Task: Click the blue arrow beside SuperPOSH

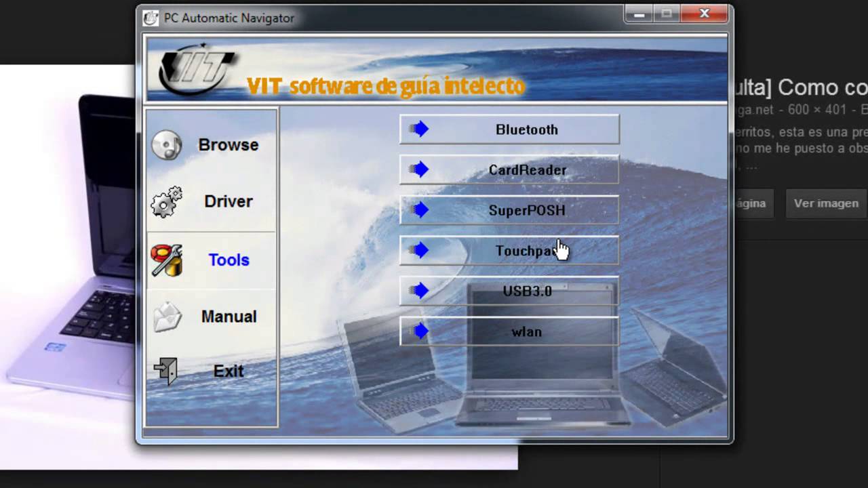Action: [420, 210]
